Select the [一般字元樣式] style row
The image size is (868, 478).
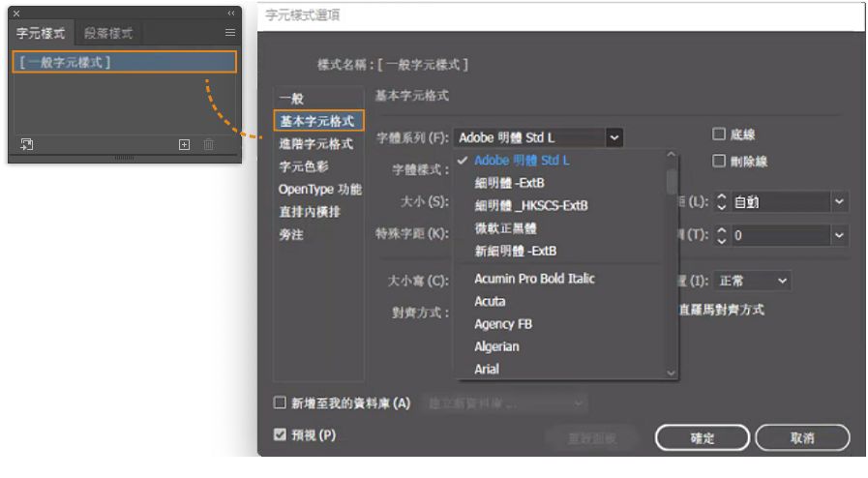coord(124,62)
